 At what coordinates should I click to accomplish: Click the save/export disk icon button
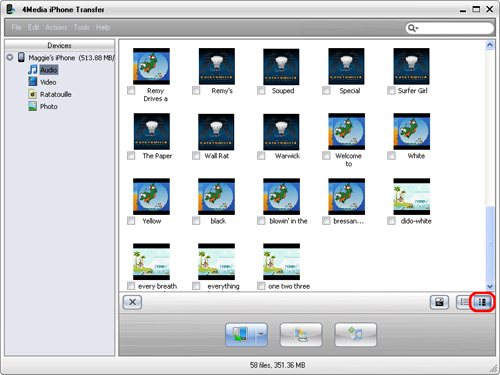click(439, 302)
